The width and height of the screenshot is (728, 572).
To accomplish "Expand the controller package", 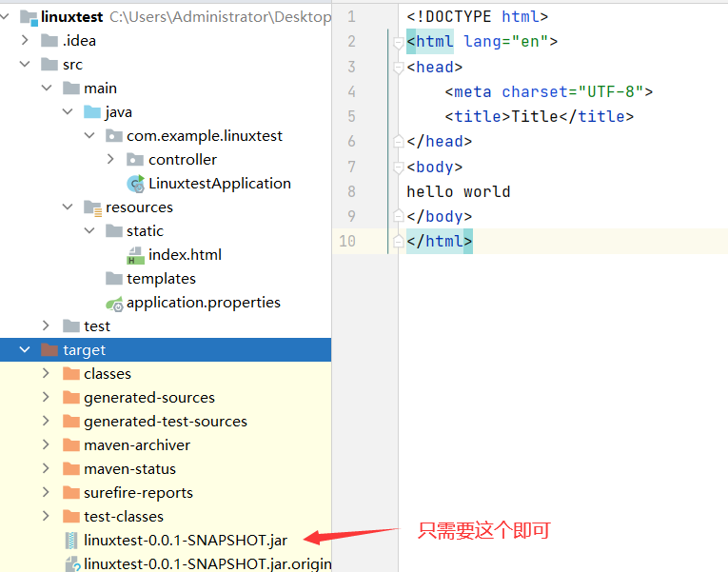I will 110,159.
